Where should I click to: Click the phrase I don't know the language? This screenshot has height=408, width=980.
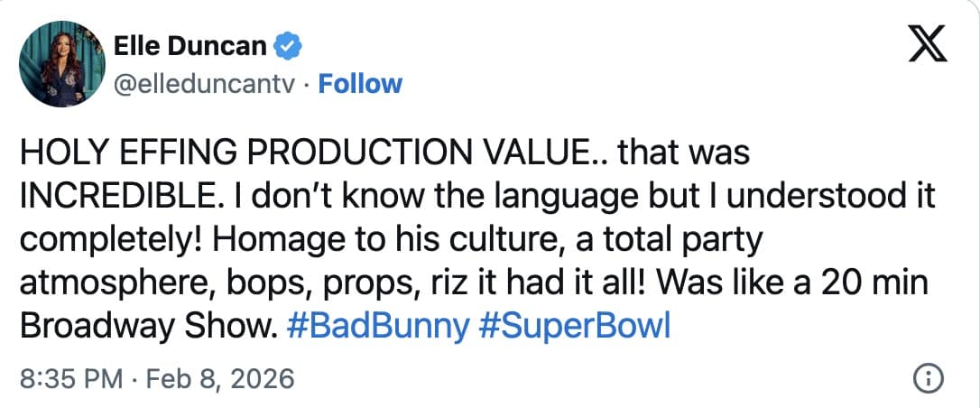point(404,196)
